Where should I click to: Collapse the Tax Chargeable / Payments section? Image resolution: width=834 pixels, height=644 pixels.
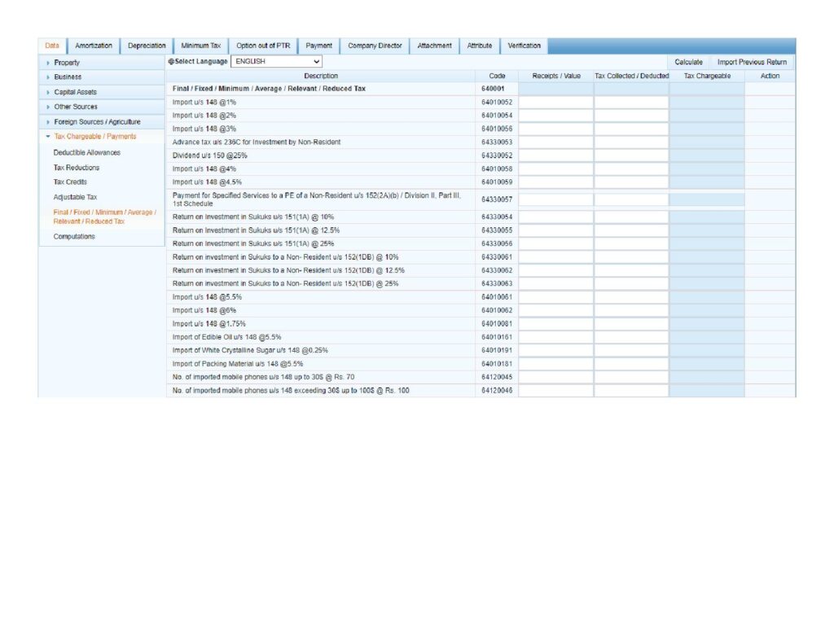tap(94, 136)
